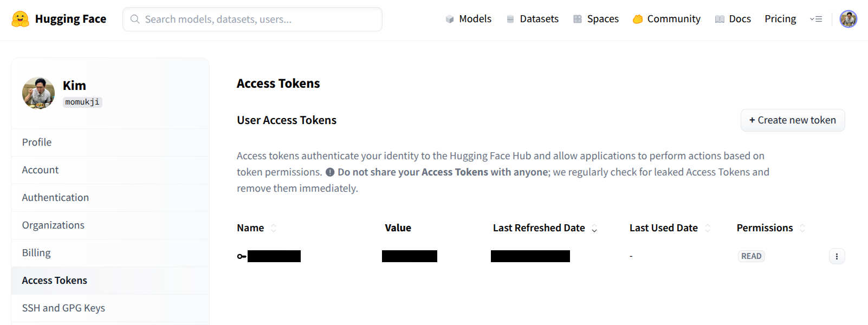This screenshot has height=325, width=868.
Task: Sort tokens by Permissions column
Action: click(802, 228)
